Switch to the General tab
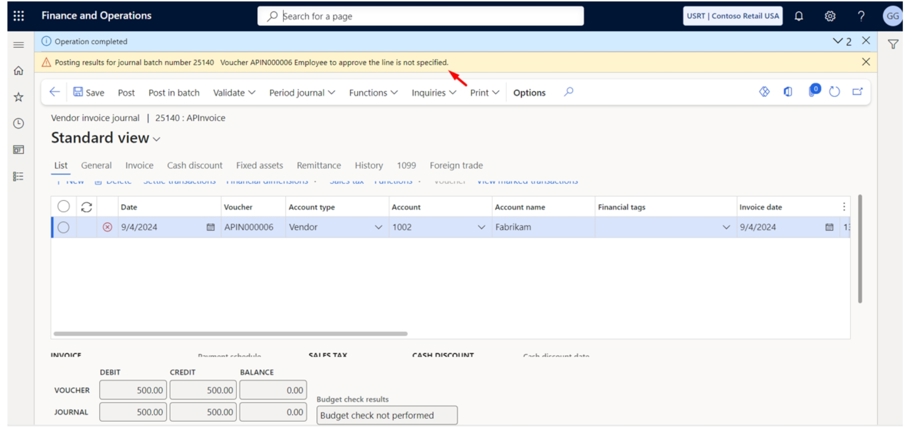The image size is (913, 428). click(x=96, y=165)
